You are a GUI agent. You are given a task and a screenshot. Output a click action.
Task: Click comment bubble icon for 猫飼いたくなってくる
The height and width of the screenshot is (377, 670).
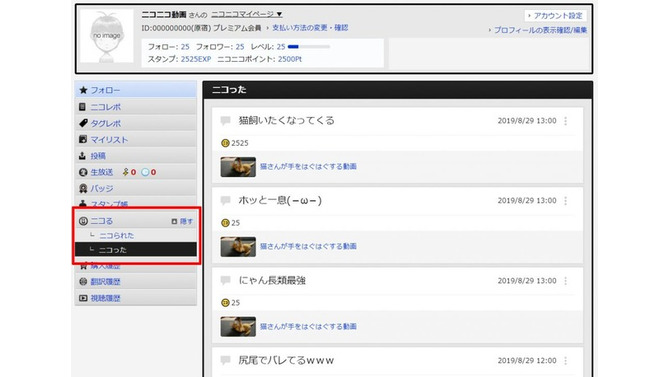pyautogui.click(x=225, y=121)
